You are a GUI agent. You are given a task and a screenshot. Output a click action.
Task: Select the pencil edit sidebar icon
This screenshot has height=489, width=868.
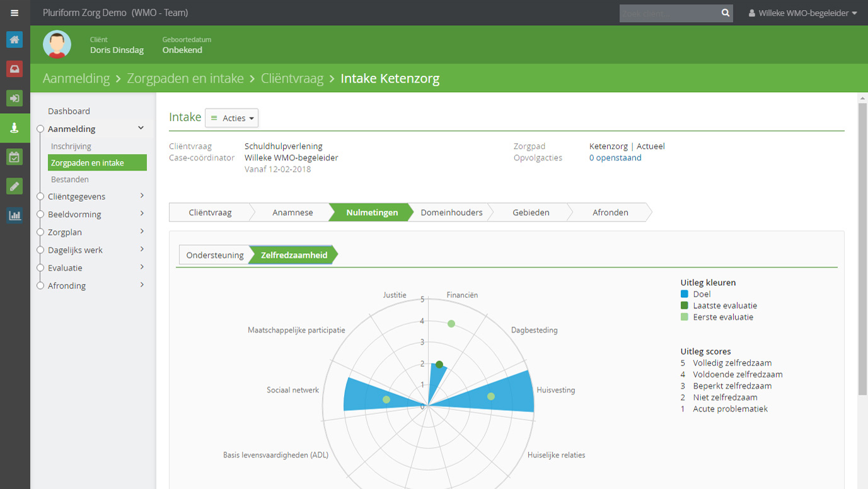[x=14, y=186]
